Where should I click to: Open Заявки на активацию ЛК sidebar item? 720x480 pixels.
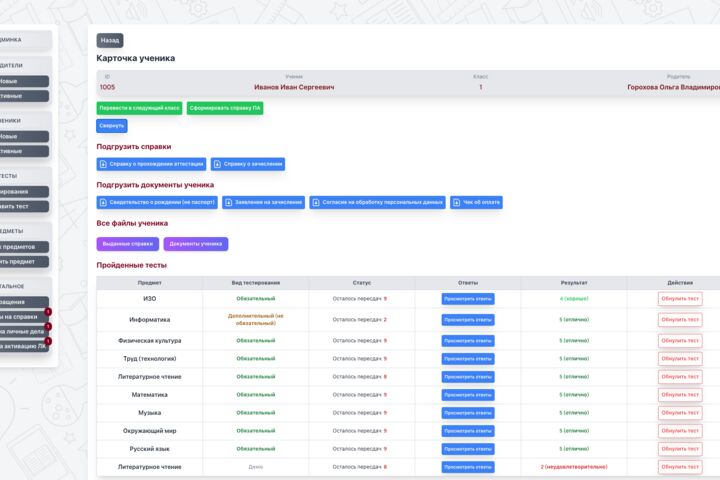click(x=24, y=346)
